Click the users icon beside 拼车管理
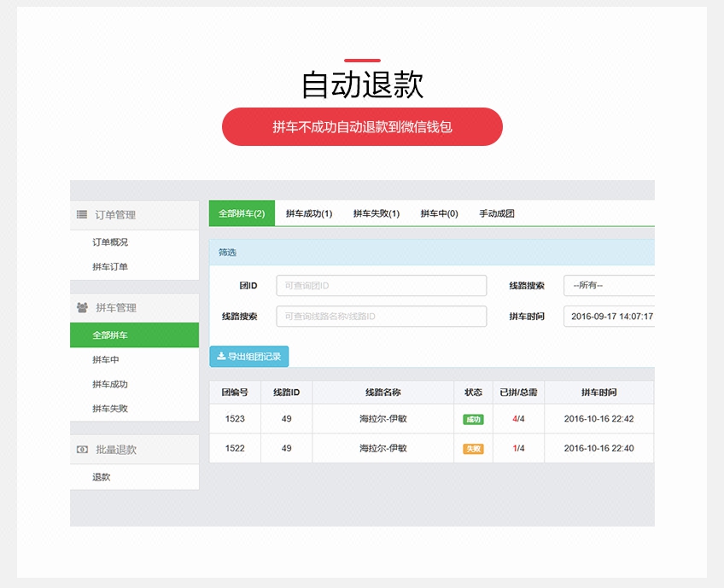Viewport: 724px width, 588px height. 82,307
